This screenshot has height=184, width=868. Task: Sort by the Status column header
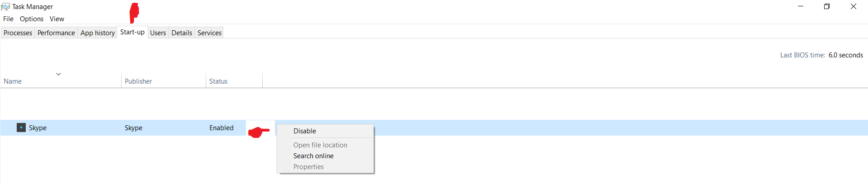click(x=218, y=81)
